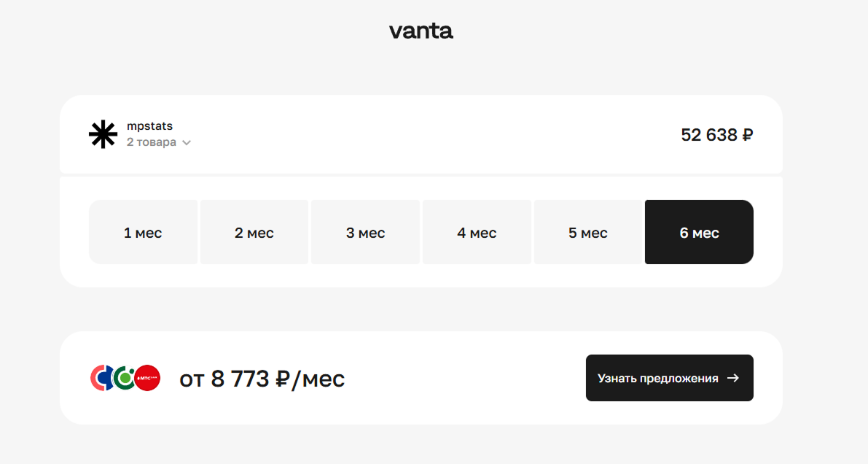
Task: Click the vanta logo at the top
Action: tap(421, 31)
